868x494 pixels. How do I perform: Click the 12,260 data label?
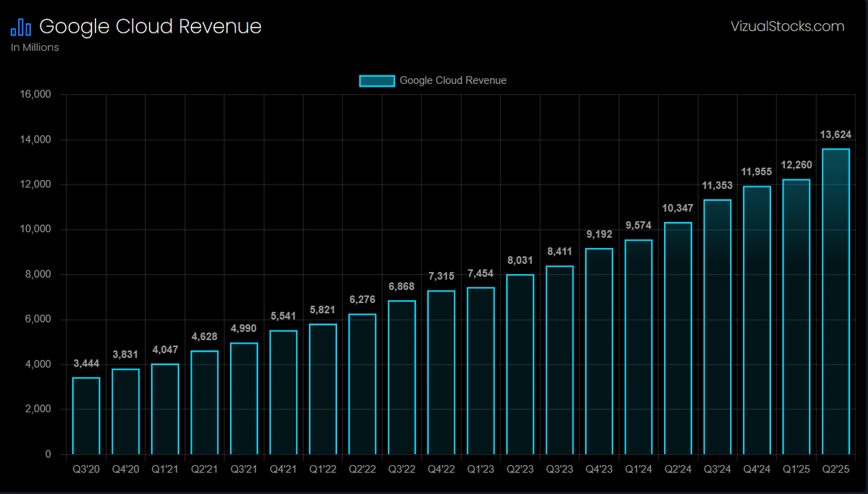click(796, 165)
